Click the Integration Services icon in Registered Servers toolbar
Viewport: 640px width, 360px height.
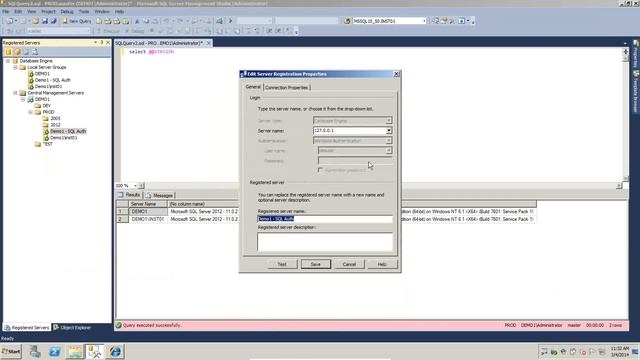pos(35,52)
